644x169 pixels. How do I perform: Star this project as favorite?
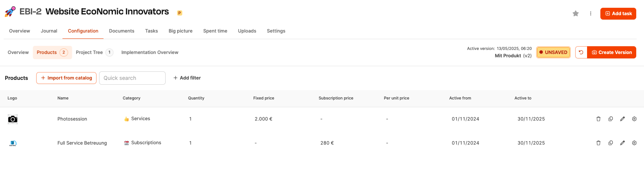(x=576, y=14)
